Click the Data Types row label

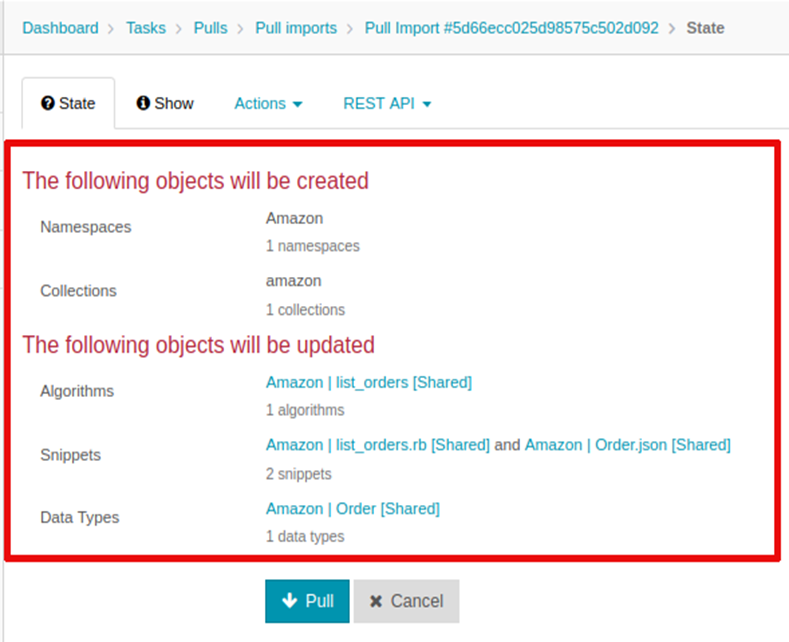click(80, 517)
